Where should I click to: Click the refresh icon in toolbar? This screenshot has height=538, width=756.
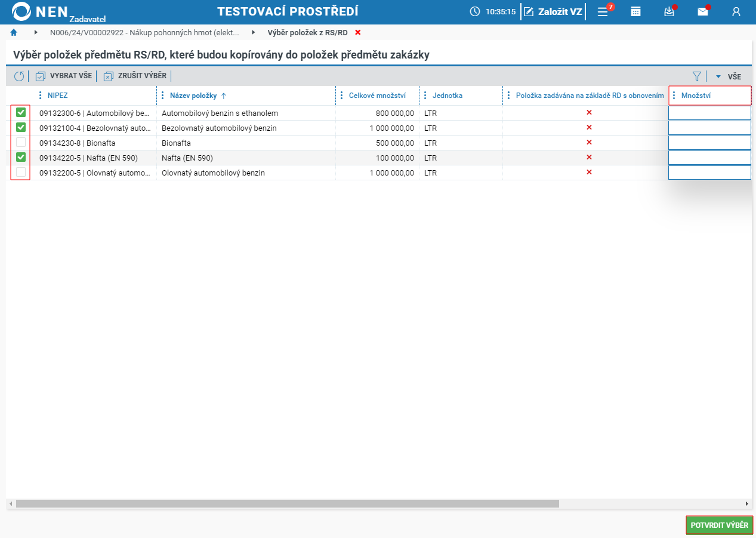click(19, 76)
